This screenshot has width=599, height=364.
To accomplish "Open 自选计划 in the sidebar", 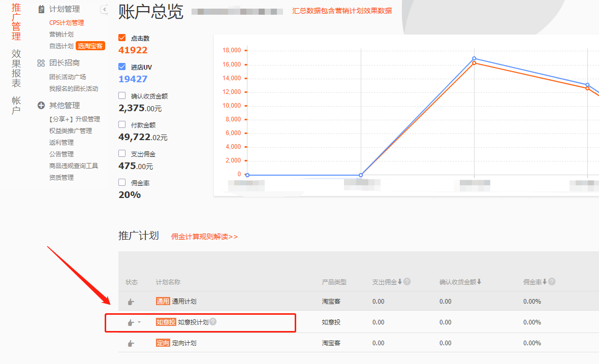I will [x=61, y=46].
